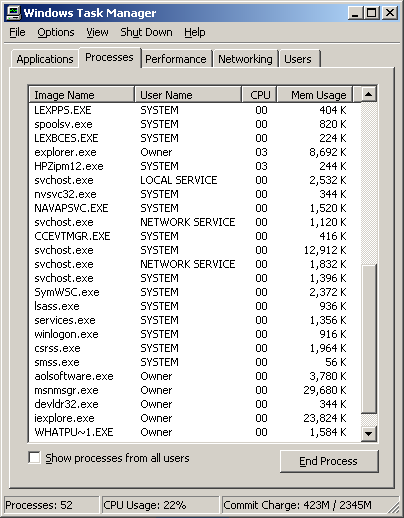The image size is (404, 518).
Task: Open the View menu
Action: click(x=97, y=32)
